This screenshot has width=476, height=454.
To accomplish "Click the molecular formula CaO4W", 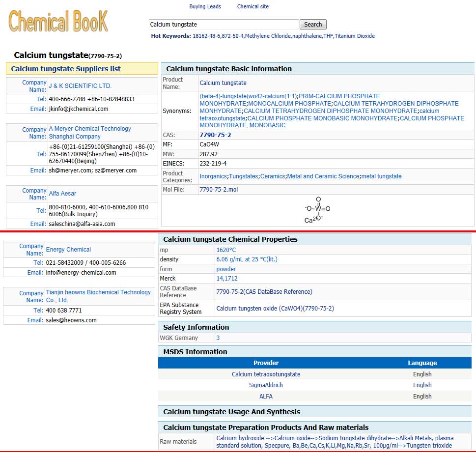I will point(209,144).
